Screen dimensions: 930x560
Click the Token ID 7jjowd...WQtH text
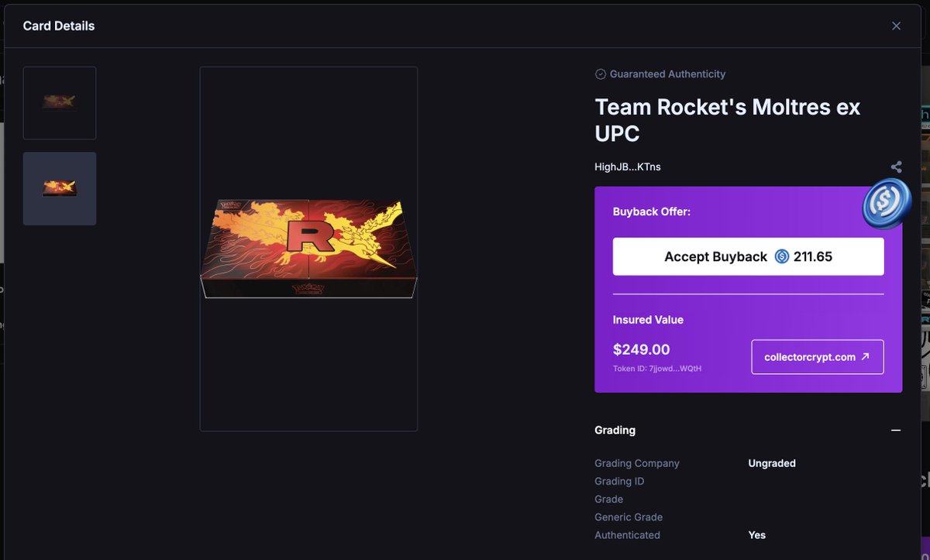(657, 369)
